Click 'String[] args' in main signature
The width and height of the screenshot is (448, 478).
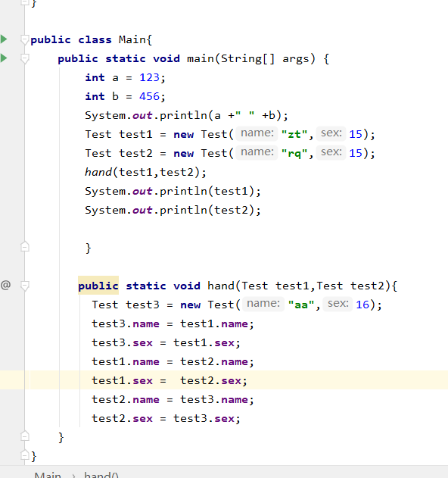[x=264, y=58]
